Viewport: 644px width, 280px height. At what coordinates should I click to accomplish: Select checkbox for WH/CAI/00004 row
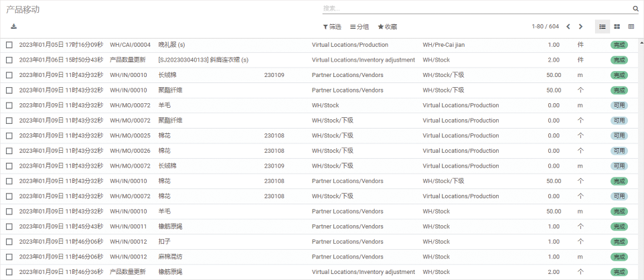pyautogui.click(x=9, y=45)
